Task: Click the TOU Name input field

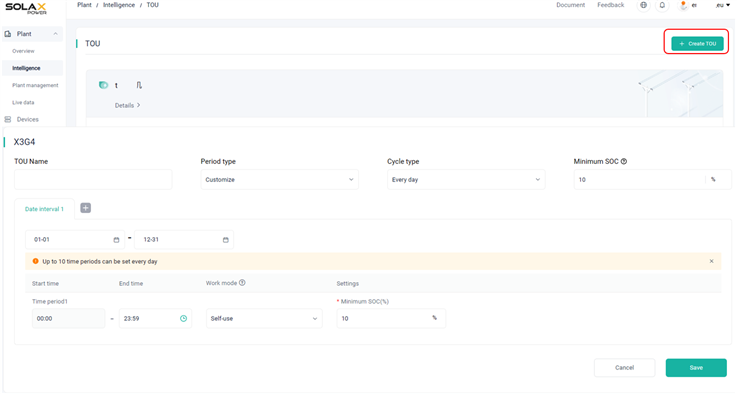Action: (93, 180)
